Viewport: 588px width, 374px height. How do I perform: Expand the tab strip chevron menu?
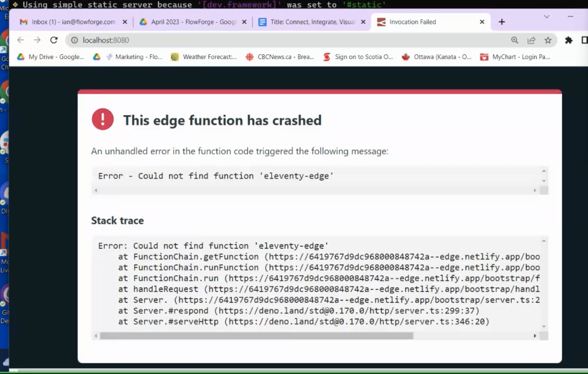547,17
